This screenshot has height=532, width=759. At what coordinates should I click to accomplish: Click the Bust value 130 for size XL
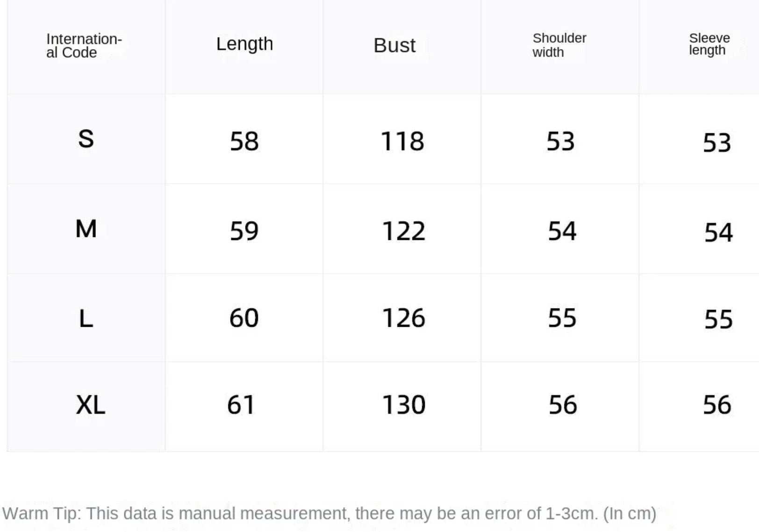[404, 405]
